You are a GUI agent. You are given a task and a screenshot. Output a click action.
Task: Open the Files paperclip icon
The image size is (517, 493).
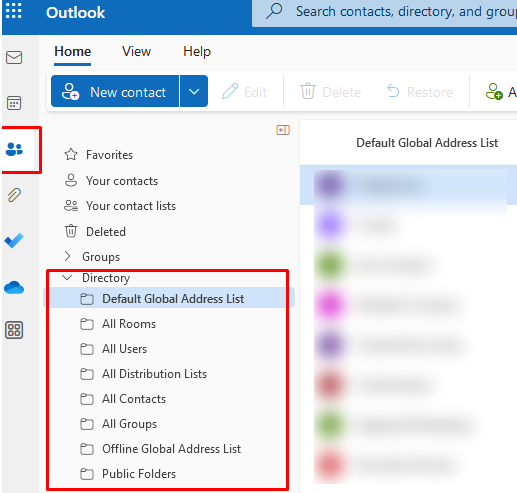(x=14, y=195)
